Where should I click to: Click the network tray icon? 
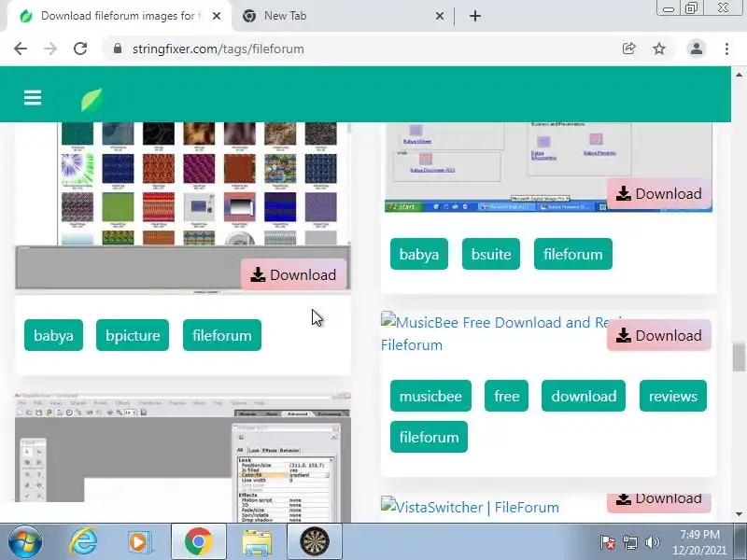pyautogui.click(x=629, y=542)
